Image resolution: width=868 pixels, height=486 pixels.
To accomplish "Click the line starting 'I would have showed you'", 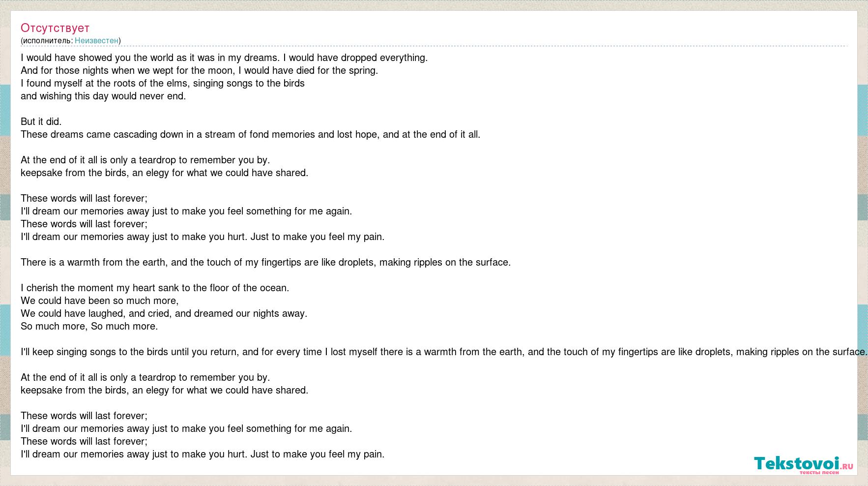I will coord(224,58).
